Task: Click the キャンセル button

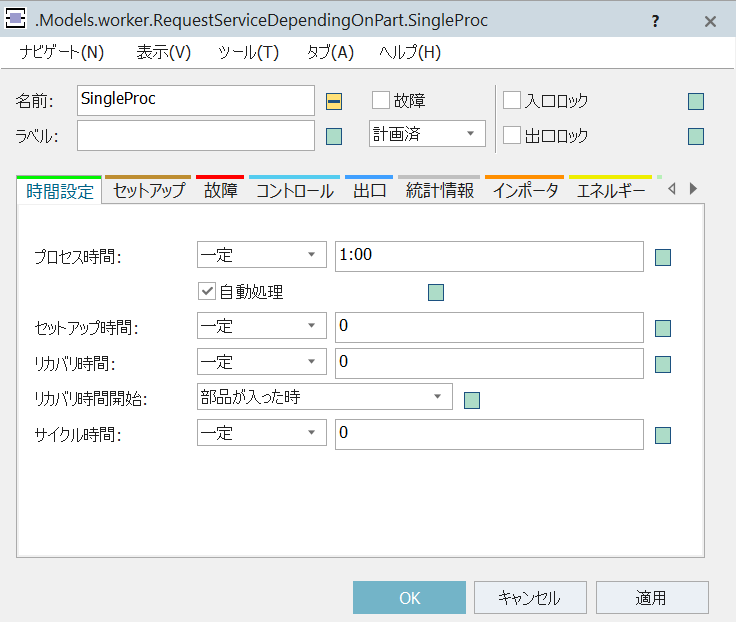Action: (530, 598)
